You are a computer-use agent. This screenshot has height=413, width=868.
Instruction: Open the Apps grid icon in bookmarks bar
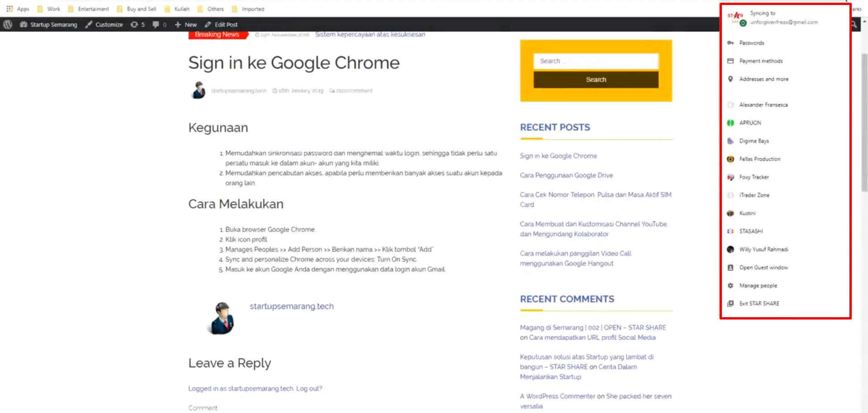coord(9,9)
